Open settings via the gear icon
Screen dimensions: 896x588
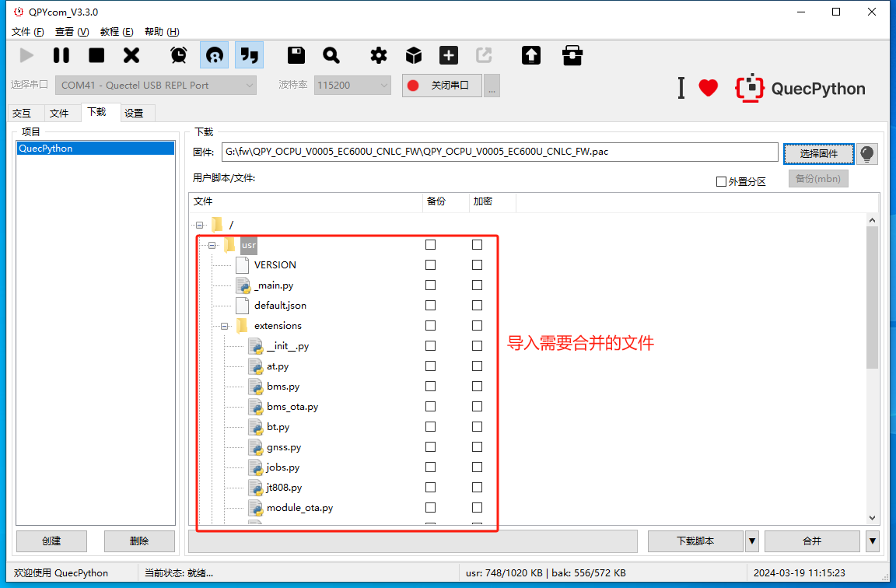point(378,55)
